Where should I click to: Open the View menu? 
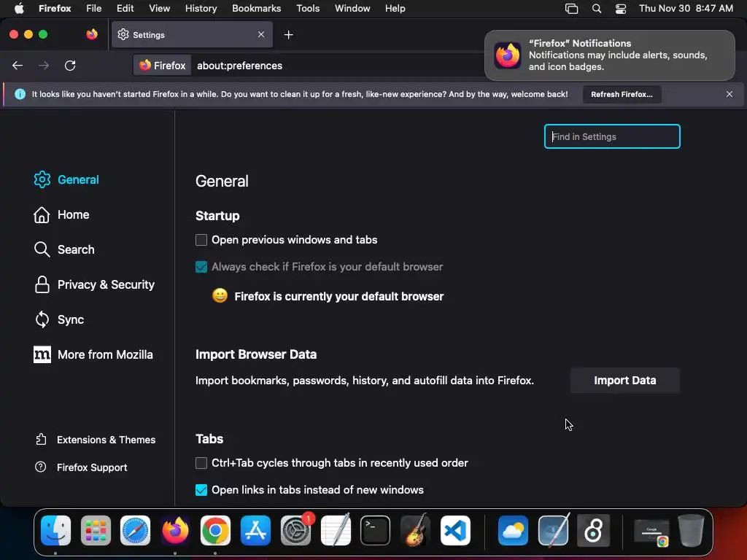(159, 8)
